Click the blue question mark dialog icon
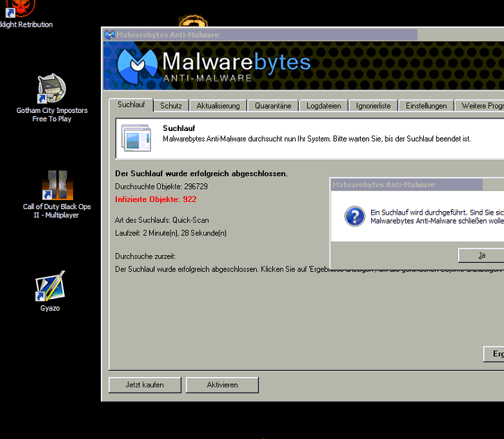The image size is (504, 439). point(354,216)
